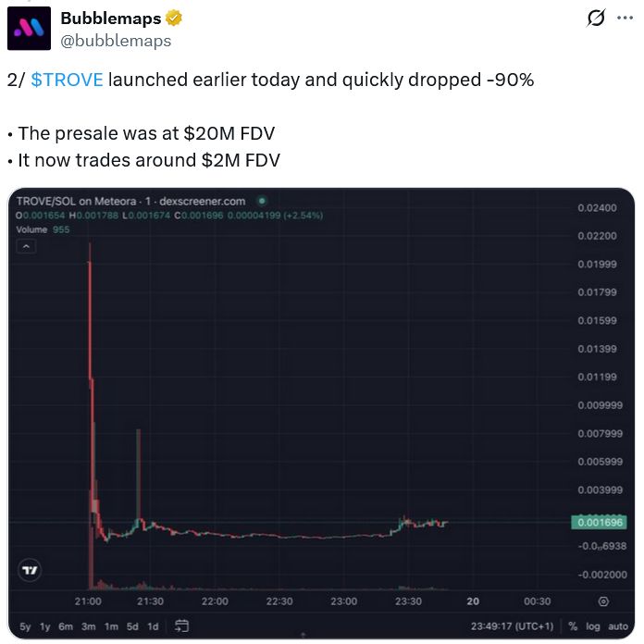Open the go-to-date calendar icon
This screenshot has height=644, width=644.
pyautogui.click(x=181, y=625)
